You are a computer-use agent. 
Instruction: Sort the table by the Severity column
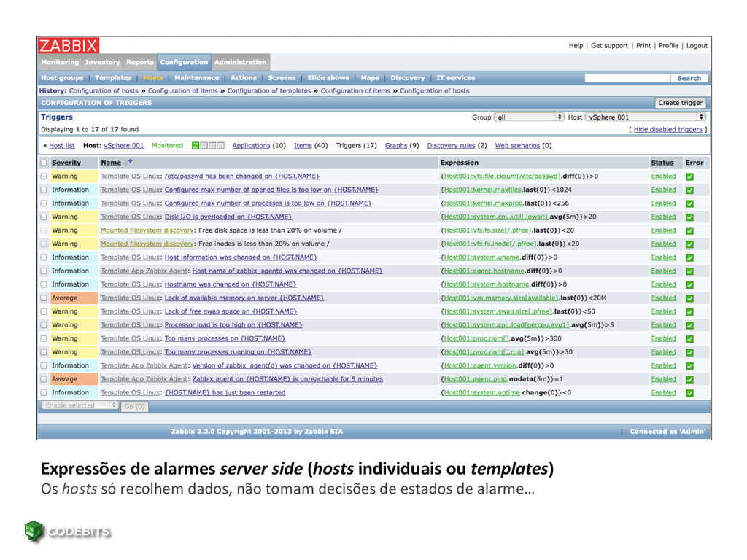66,163
